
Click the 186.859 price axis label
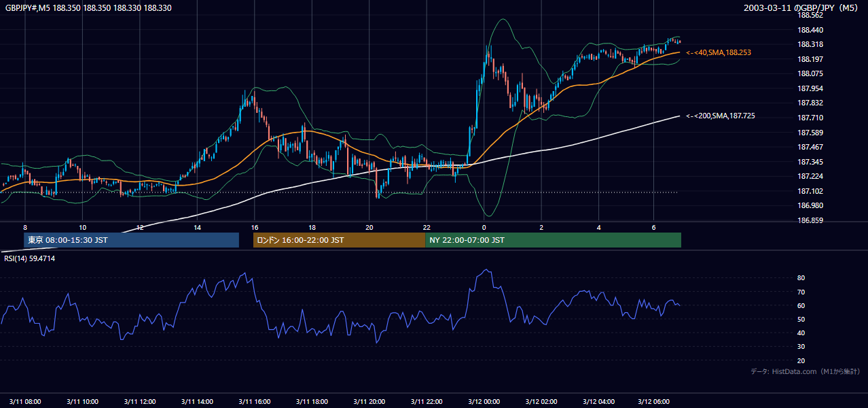[810, 220]
